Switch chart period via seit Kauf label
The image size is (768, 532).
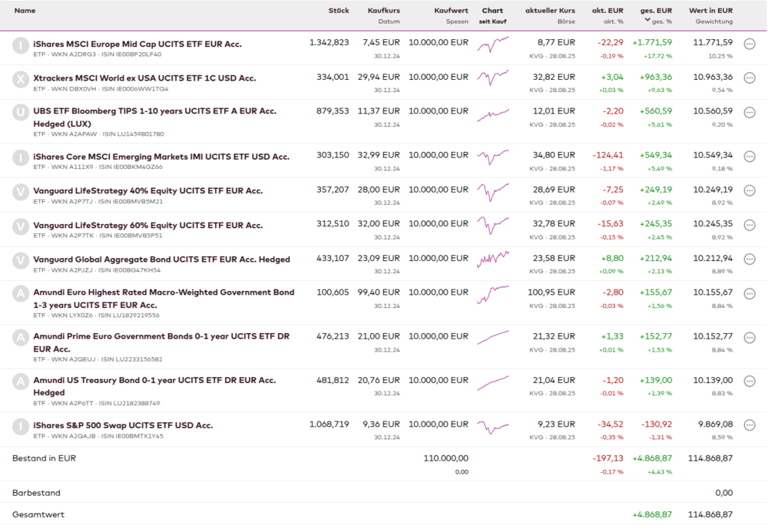pos(493,21)
